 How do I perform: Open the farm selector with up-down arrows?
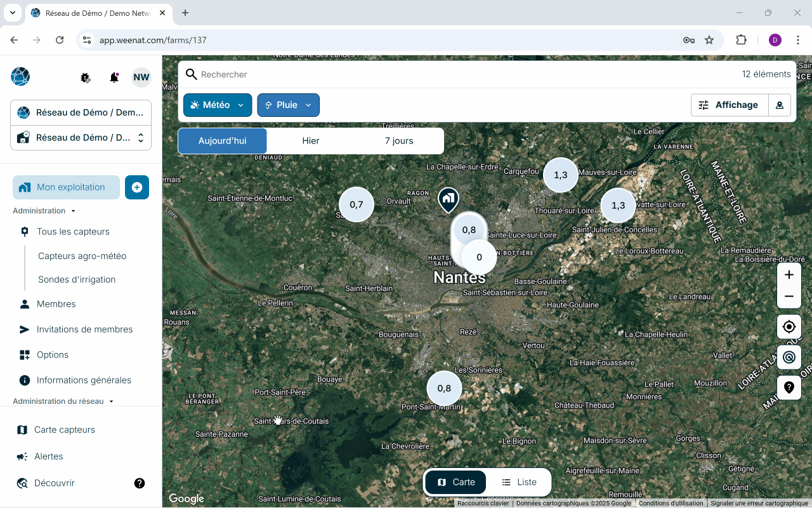pos(81,138)
